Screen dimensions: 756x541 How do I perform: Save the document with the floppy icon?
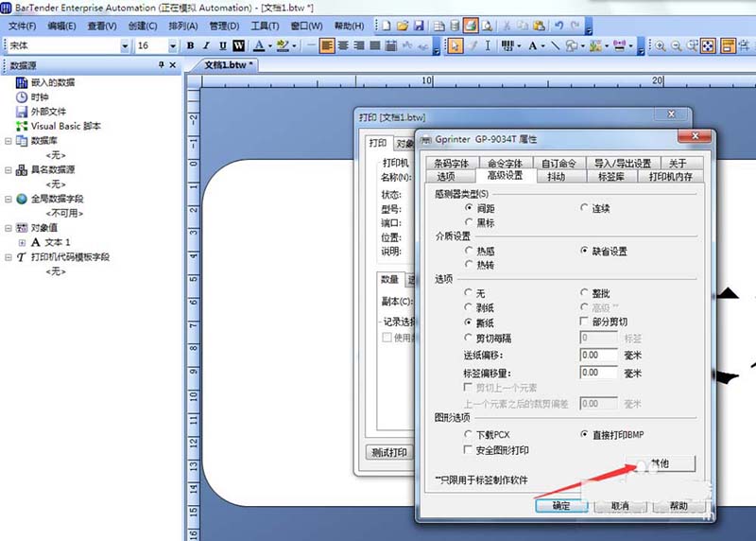coord(419,26)
